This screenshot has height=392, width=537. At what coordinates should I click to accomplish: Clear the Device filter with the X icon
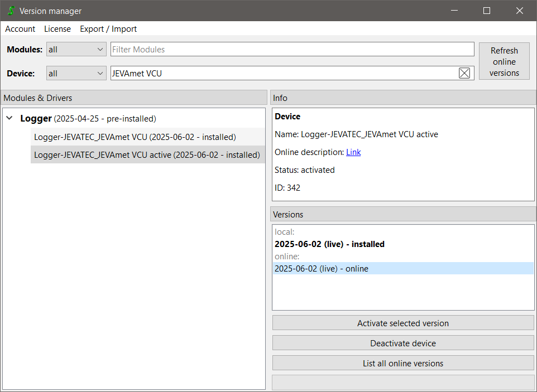tap(464, 73)
